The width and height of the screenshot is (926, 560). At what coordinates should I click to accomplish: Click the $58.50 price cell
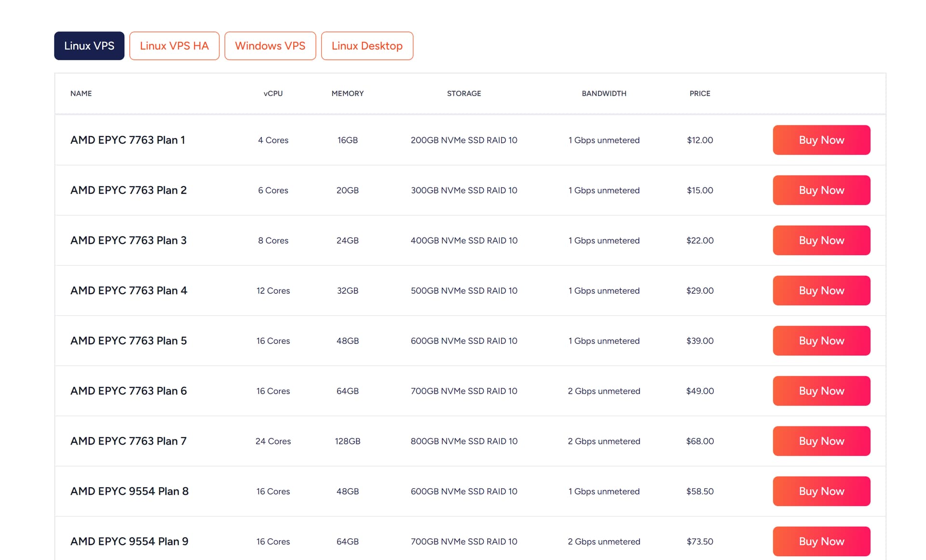tap(700, 491)
